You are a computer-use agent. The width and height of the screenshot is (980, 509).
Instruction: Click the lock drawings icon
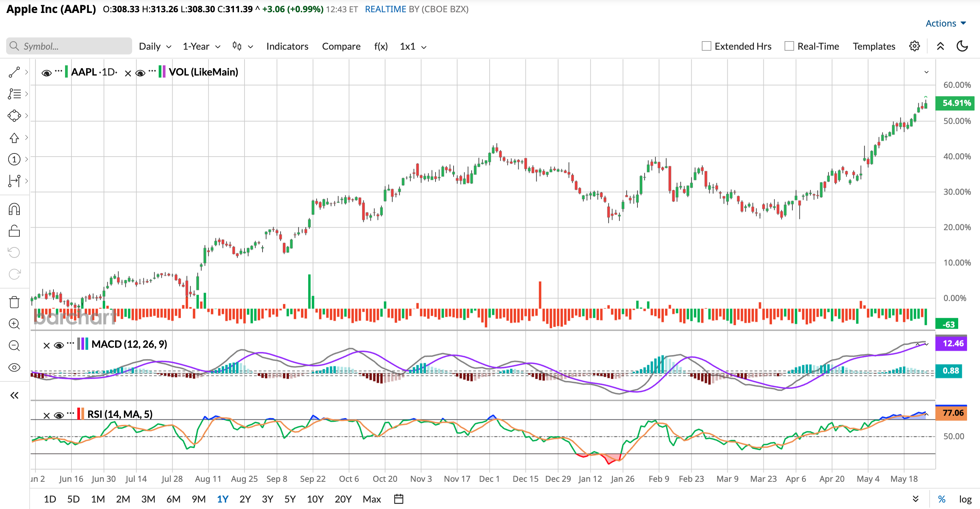(14, 231)
